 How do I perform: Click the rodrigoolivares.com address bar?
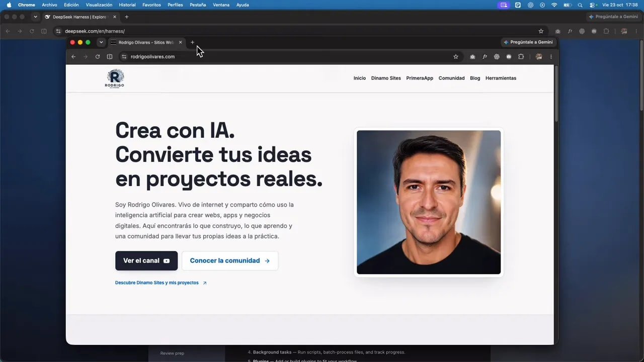[289, 57]
